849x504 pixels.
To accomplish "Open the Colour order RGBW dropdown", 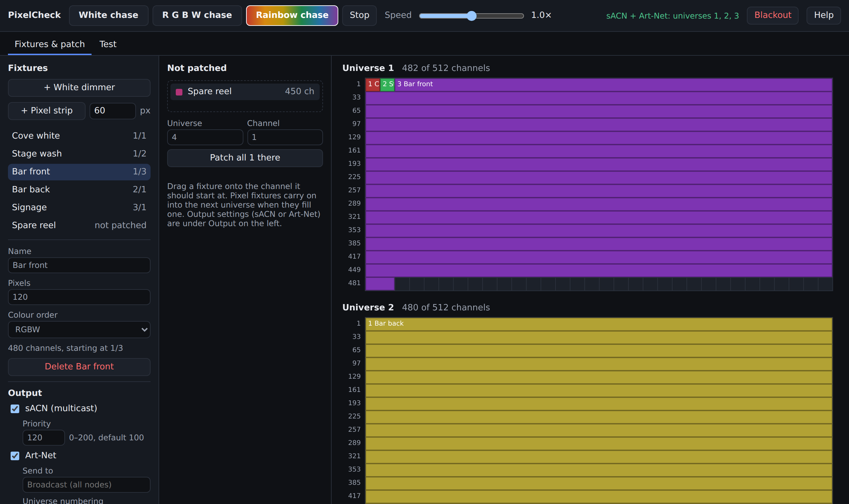I will pyautogui.click(x=79, y=330).
